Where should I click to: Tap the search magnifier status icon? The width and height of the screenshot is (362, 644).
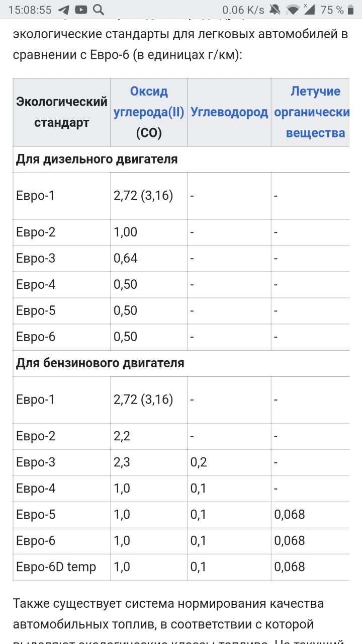(x=99, y=10)
